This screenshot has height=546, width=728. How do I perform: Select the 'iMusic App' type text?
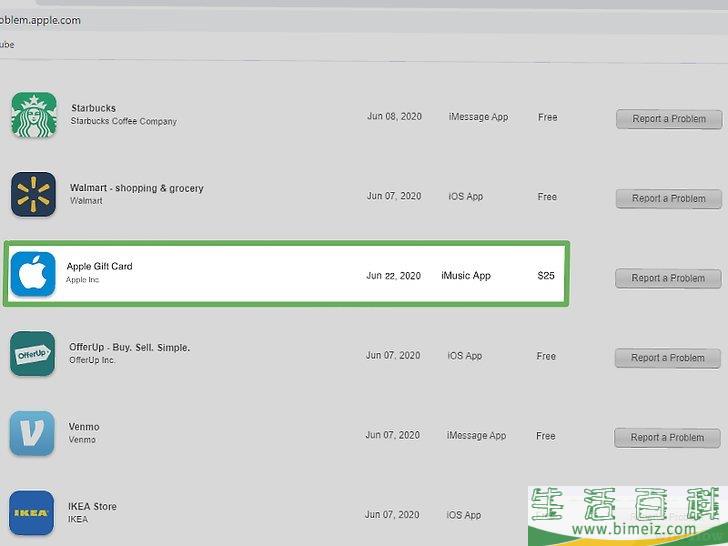[466, 276]
